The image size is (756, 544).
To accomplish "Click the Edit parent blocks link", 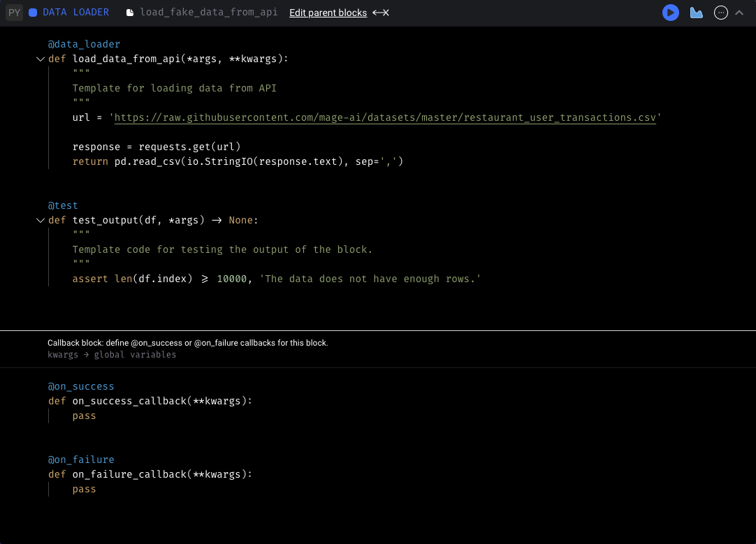I will tap(328, 13).
